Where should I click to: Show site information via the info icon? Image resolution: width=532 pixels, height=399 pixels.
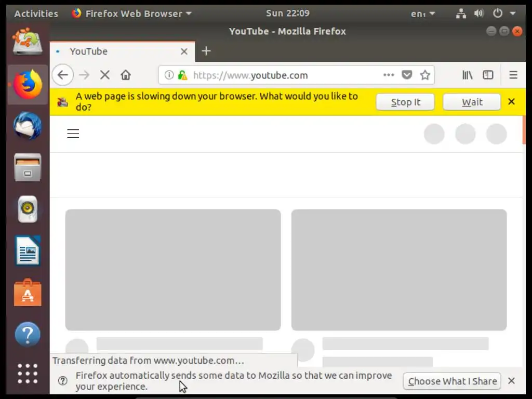pyautogui.click(x=169, y=75)
